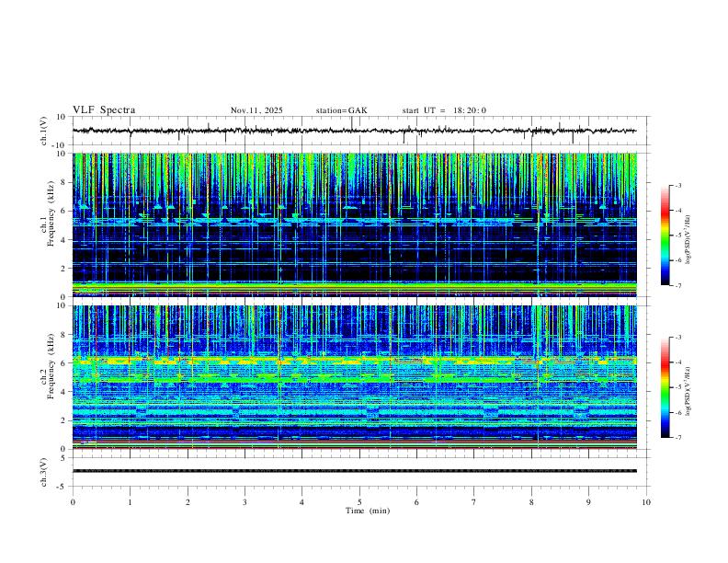Click the ch.1 voltage waveform trace

[354, 131]
